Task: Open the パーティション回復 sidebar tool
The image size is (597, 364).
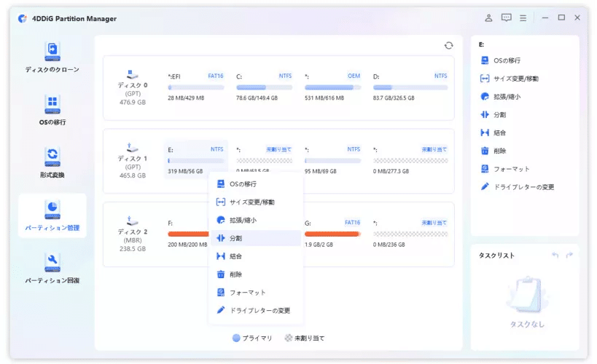Action: click(x=52, y=268)
